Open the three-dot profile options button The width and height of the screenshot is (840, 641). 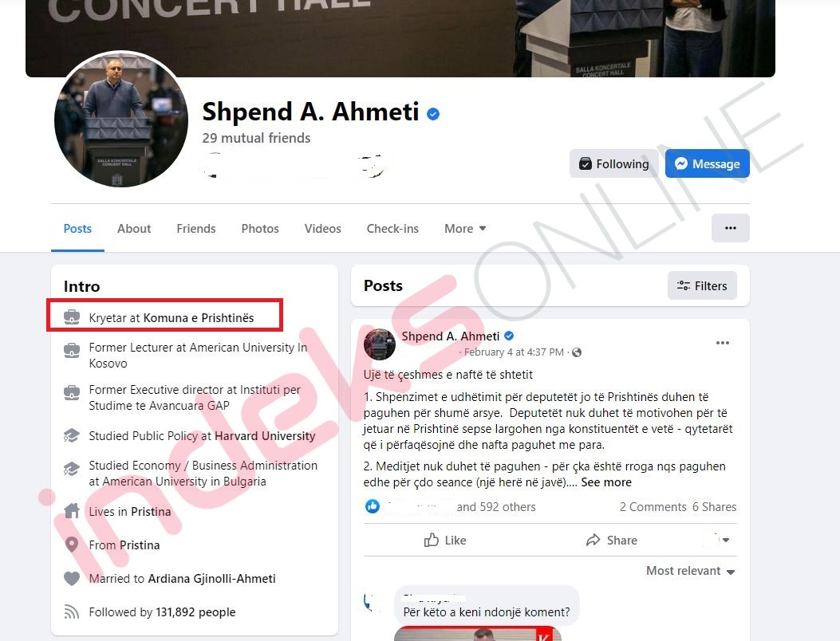point(730,228)
